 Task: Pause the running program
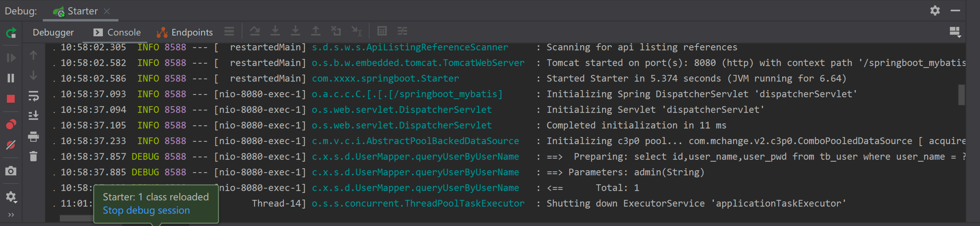11,78
